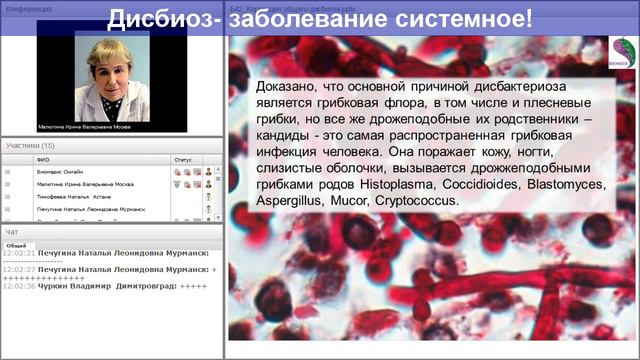Click the square marker left of Биомедис Онлайн
This screenshot has width=640, height=360.
point(7,172)
